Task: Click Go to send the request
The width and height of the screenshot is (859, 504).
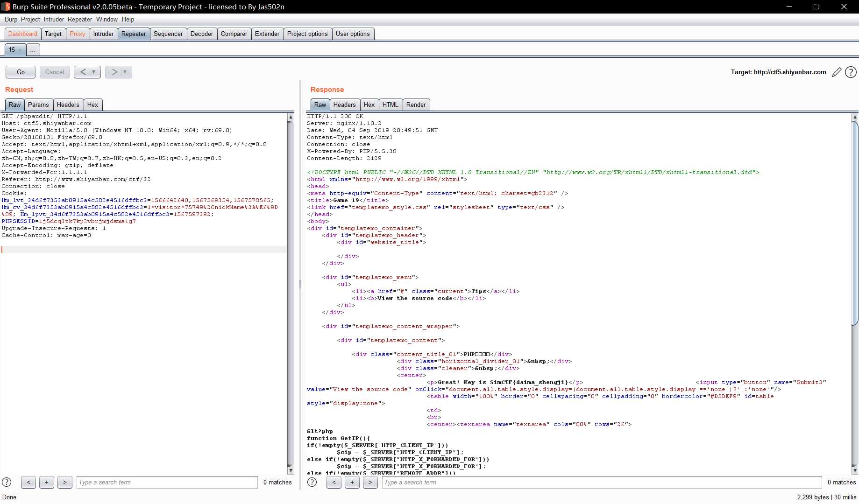Action: pos(21,72)
